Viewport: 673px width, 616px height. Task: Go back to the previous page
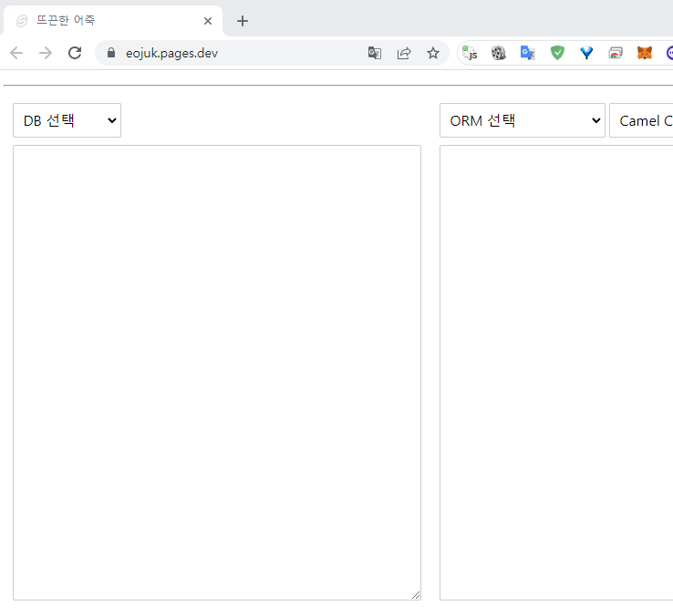[16, 53]
